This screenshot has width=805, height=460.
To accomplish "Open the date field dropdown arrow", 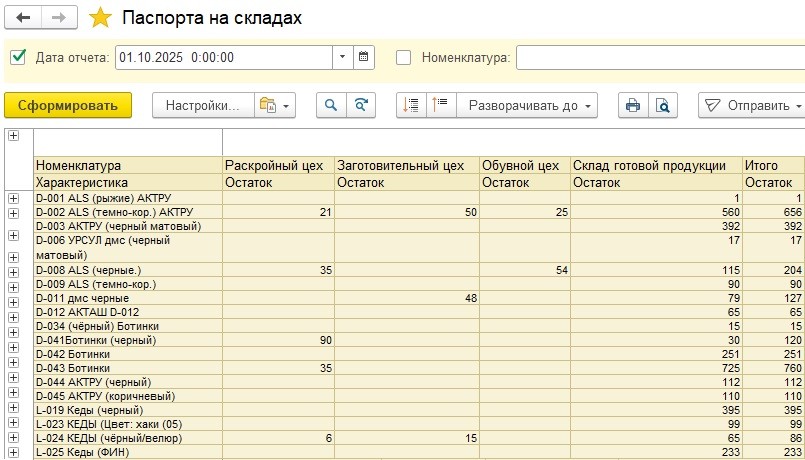I will point(343,57).
